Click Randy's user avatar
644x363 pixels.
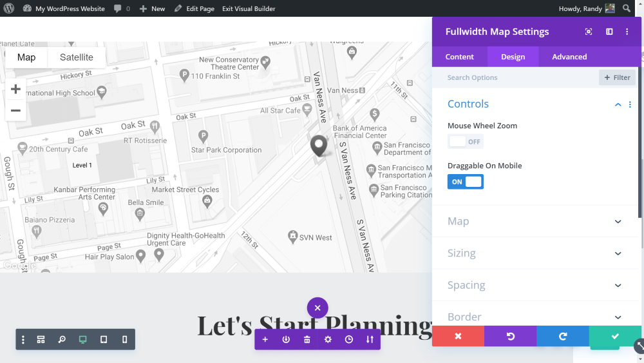click(x=610, y=8)
